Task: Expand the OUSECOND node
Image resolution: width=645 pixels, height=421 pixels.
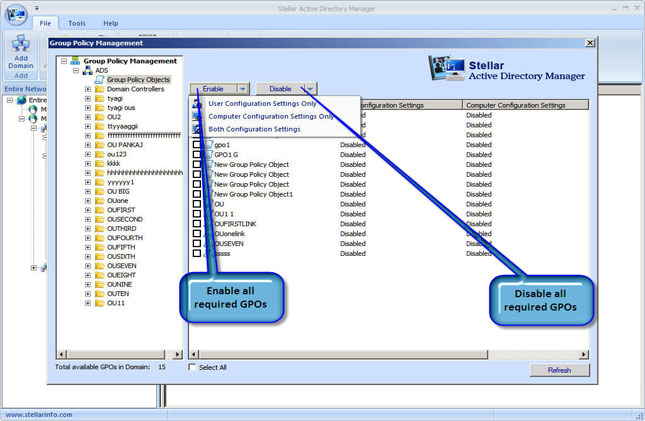Action: click(88, 219)
